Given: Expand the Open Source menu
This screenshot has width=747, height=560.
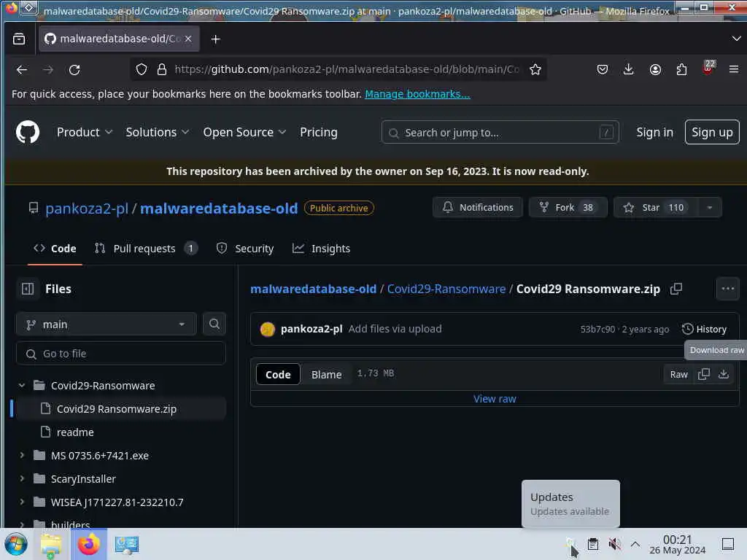Looking at the screenshot, I should point(244,132).
